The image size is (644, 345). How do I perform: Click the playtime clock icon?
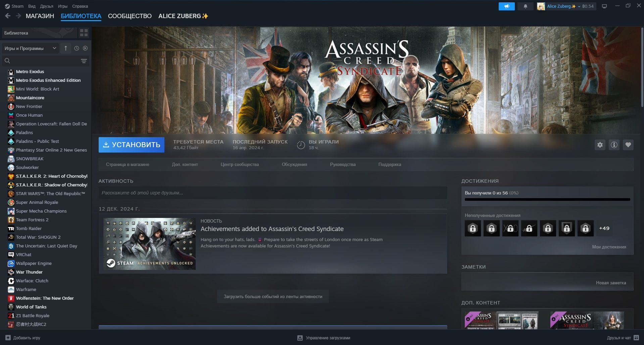(301, 145)
